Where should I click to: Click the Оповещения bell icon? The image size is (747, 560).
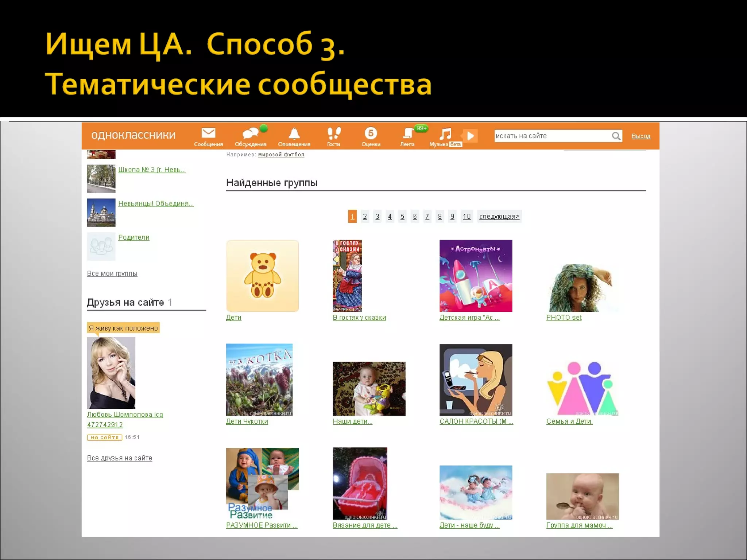[x=294, y=133]
